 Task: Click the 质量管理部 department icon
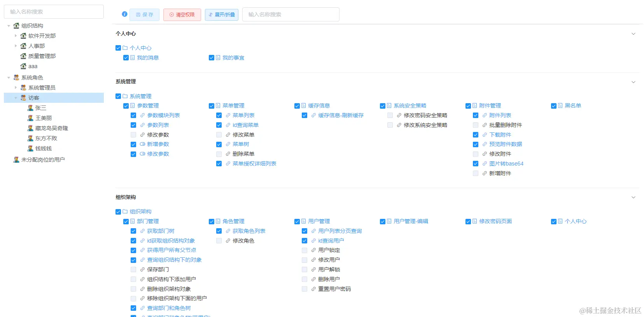(x=23, y=56)
